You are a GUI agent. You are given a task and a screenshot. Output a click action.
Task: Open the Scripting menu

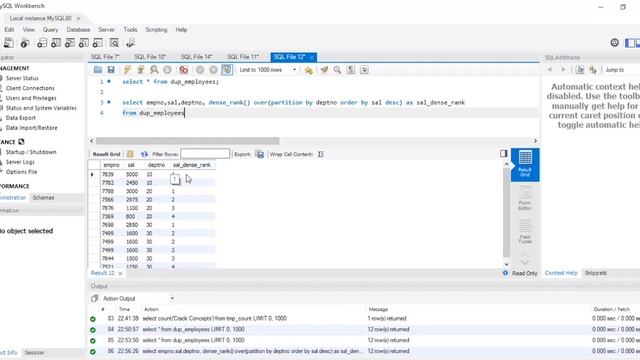[156, 30]
